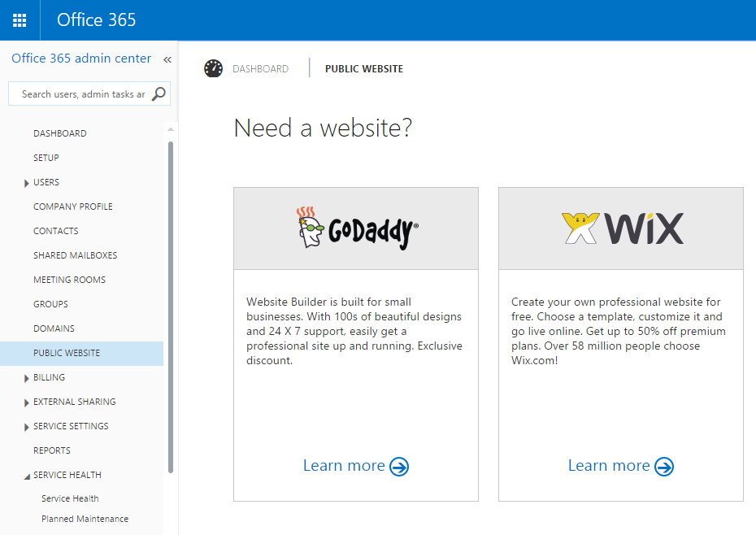Select SHARED MAILBOXES item

pos(76,255)
